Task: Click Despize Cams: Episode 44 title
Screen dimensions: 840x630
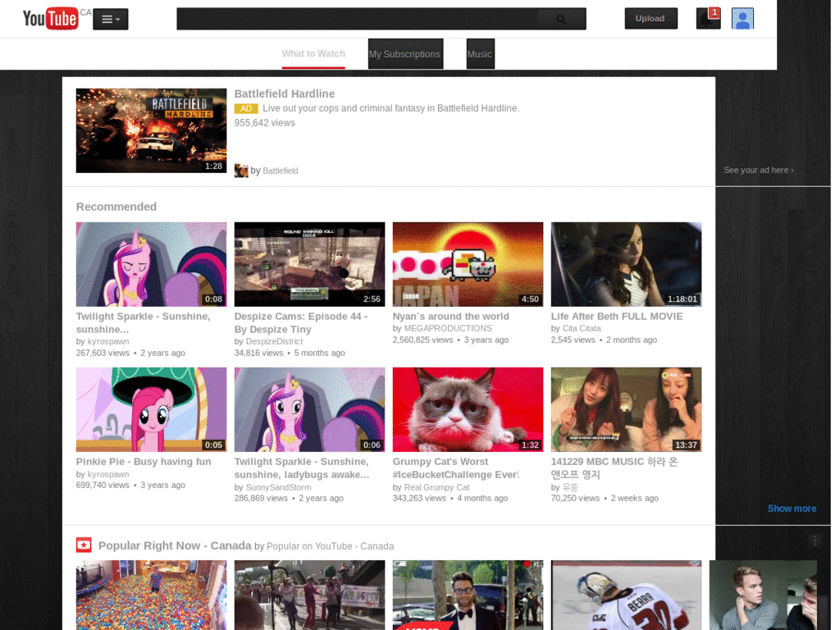Action: tap(300, 322)
